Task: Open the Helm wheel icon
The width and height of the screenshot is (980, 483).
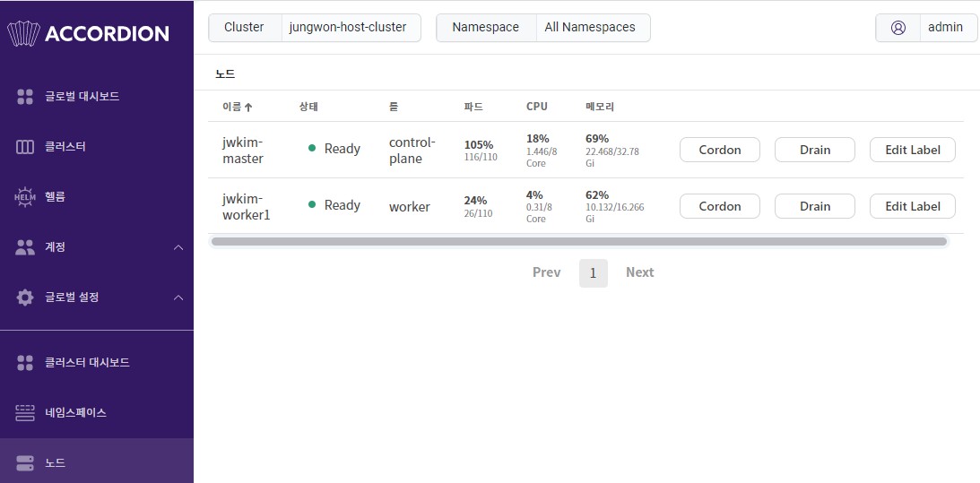Action: (x=25, y=197)
